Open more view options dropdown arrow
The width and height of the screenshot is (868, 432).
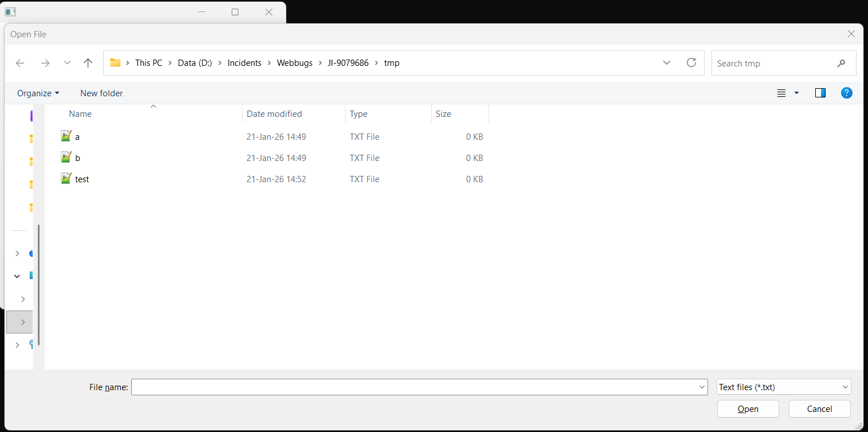796,93
